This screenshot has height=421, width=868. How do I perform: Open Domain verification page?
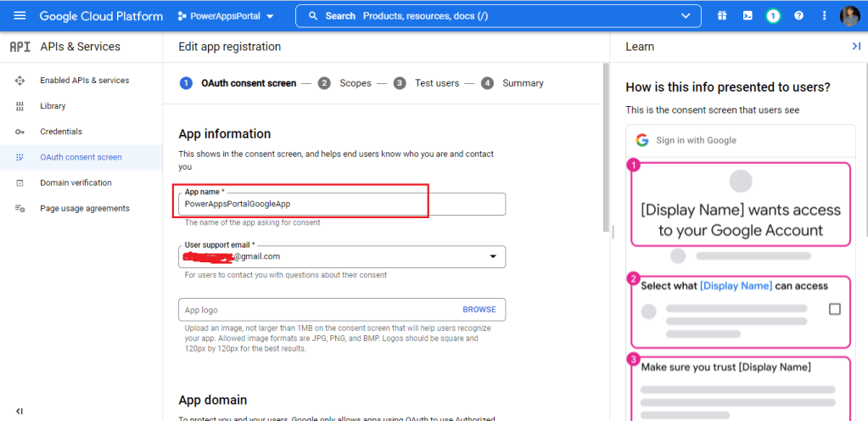tap(76, 182)
